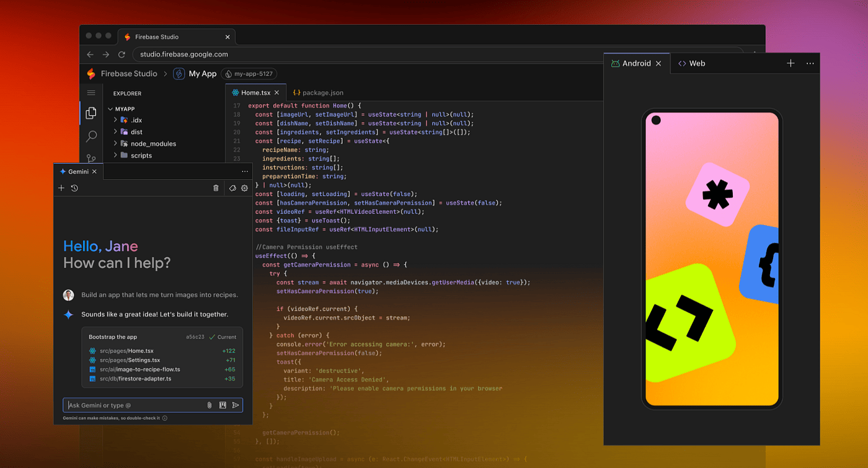Open Gemini chat history icon
The height and width of the screenshot is (468, 868).
click(x=74, y=188)
